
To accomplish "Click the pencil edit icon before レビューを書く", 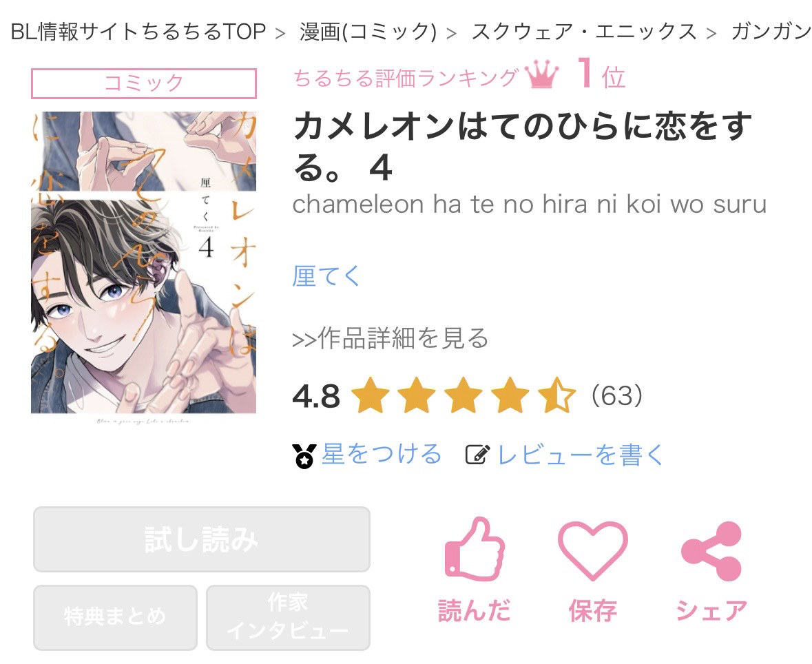I will click(x=477, y=455).
